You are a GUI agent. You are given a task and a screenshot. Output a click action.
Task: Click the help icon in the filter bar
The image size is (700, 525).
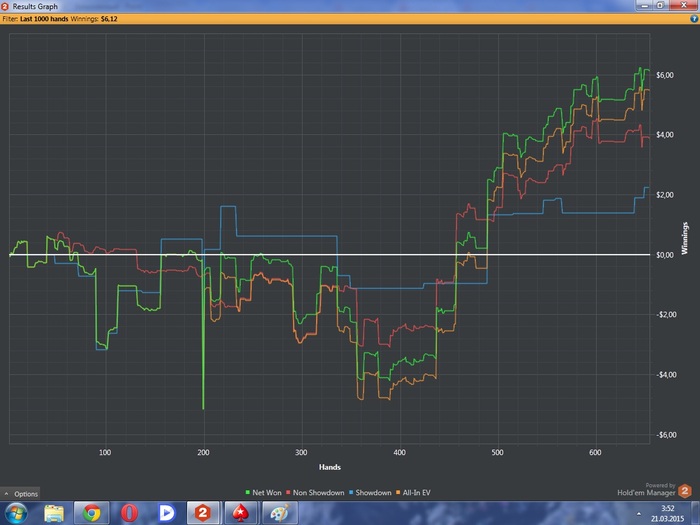click(694, 19)
